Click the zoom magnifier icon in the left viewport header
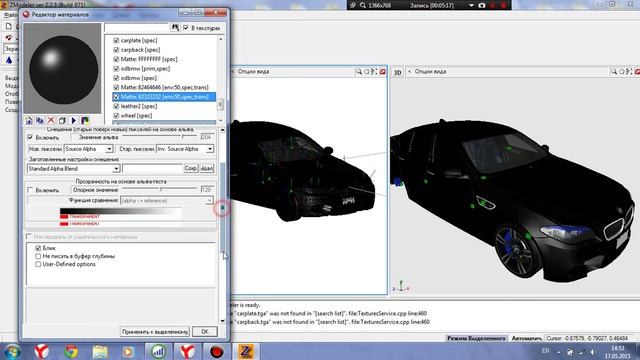The height and width of the screenshot is (360, 640). pos(359,71)
